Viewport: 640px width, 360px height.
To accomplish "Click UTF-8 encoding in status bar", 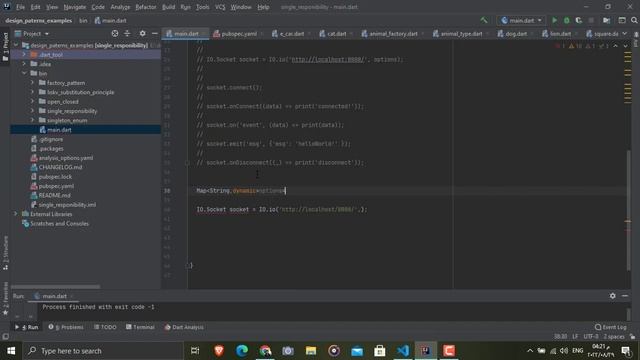I will tap(591, 337).
